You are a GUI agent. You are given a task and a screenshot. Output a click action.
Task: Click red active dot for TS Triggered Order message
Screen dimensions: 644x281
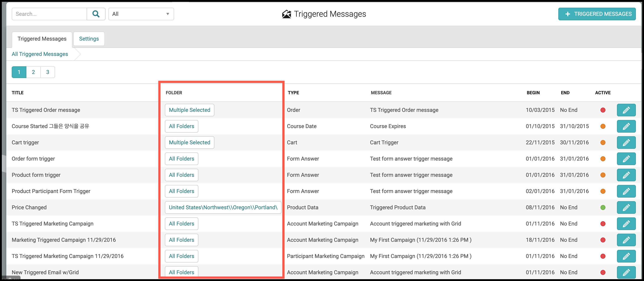pos(603,110)
